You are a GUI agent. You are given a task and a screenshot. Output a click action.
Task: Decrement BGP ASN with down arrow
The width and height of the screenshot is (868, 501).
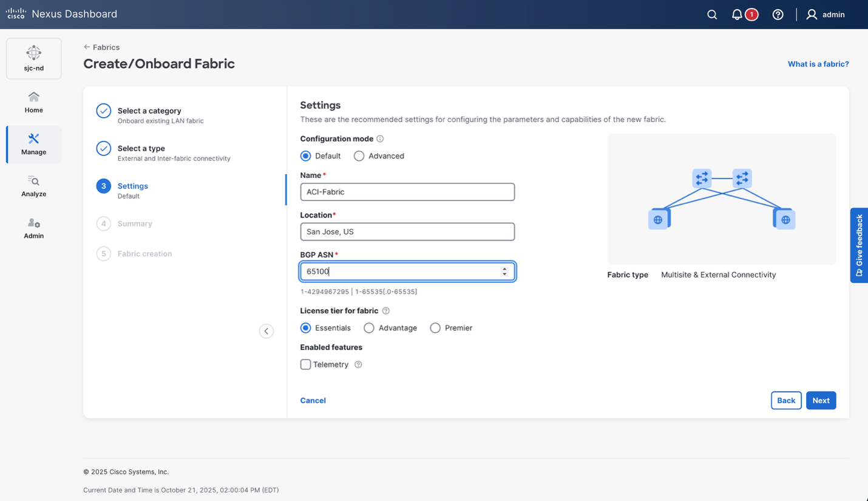pyautogui.click(x=504, y=274)
